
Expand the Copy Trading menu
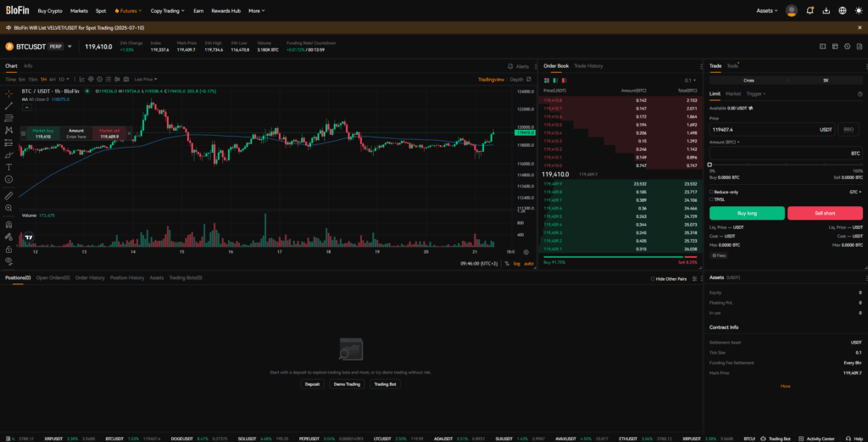coord(167,10)
